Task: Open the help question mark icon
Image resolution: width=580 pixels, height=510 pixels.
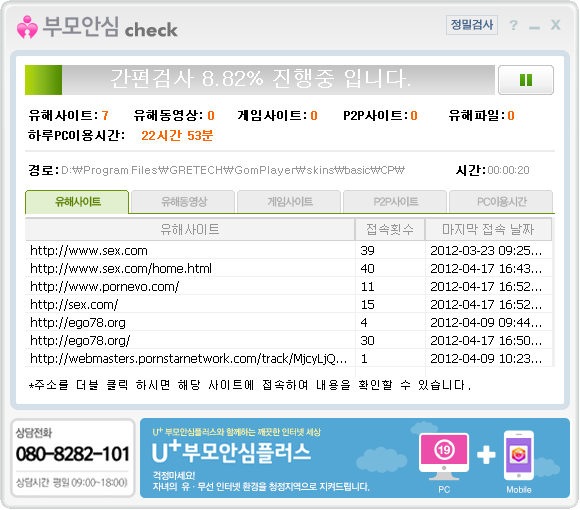Action: tap(513, 25)
